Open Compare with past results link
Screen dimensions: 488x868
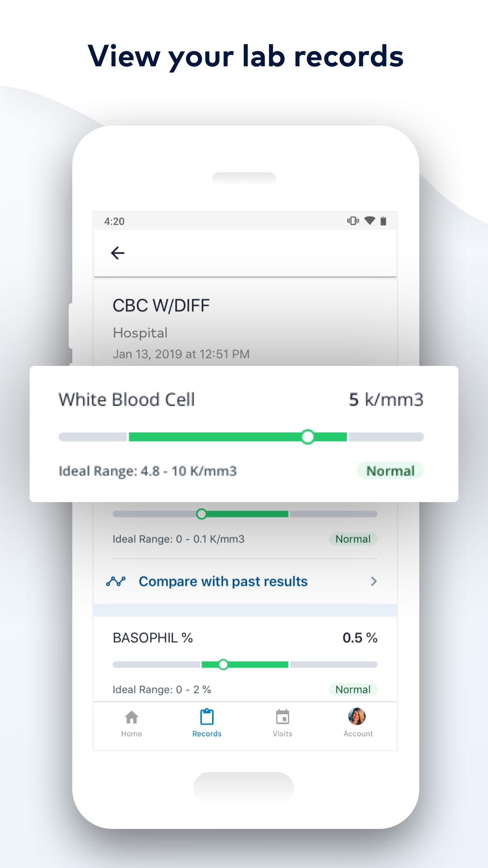(x=223, y=581)
